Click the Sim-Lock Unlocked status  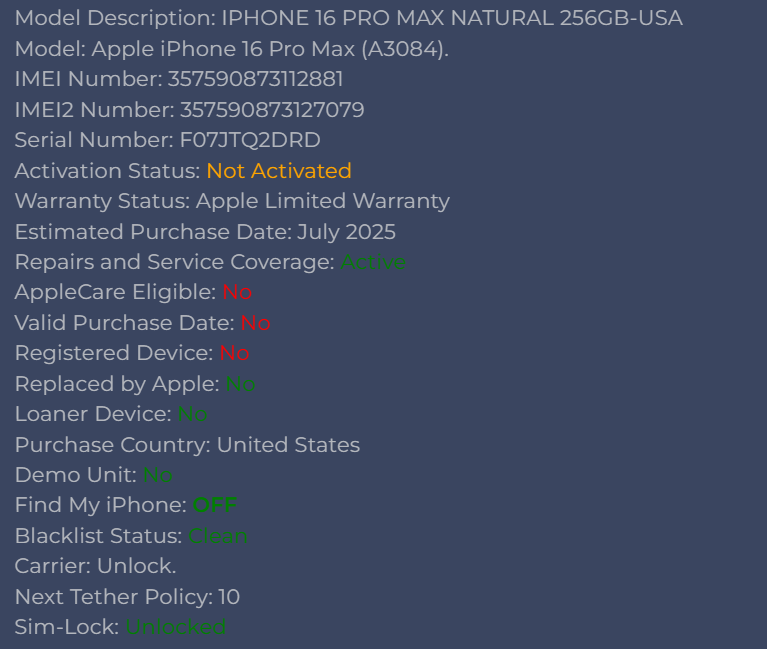[176, 627]
